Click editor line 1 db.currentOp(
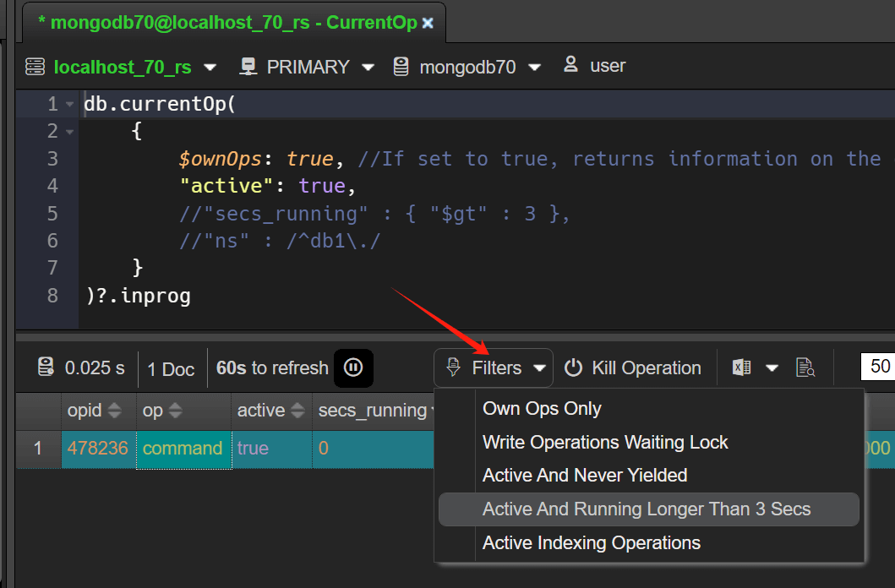The image size is (895, 588). [x=160, y=105]
